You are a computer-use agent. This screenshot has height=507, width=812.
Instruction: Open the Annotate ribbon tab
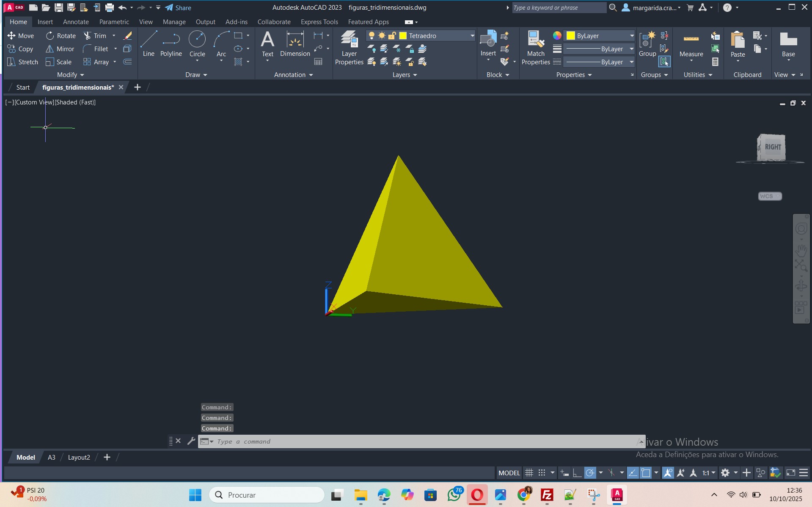pos(76,22)
